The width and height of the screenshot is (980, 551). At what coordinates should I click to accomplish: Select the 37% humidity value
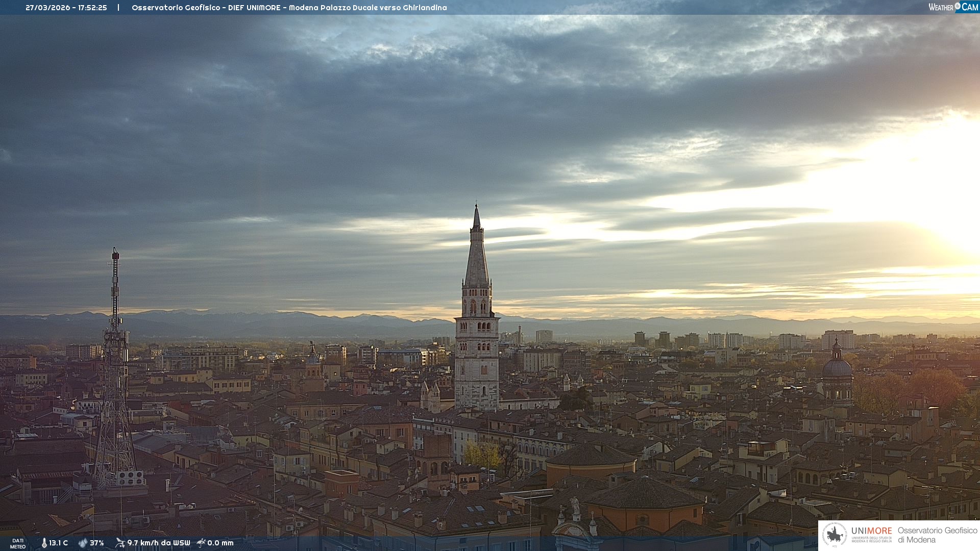(x=97, y=543)
